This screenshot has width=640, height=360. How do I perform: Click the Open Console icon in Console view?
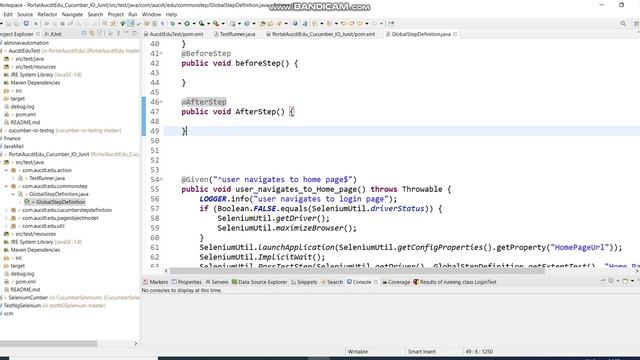(x=625, y=281)
